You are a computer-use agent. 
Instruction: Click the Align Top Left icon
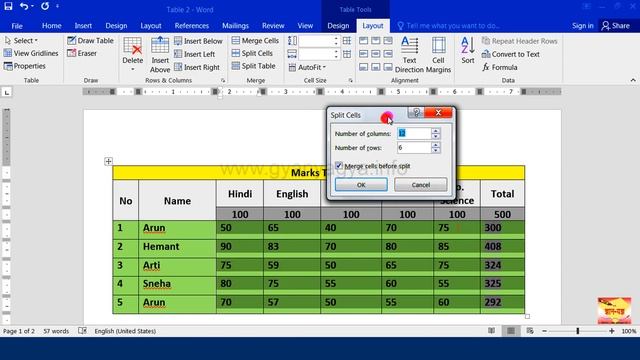tap(363, 40)
